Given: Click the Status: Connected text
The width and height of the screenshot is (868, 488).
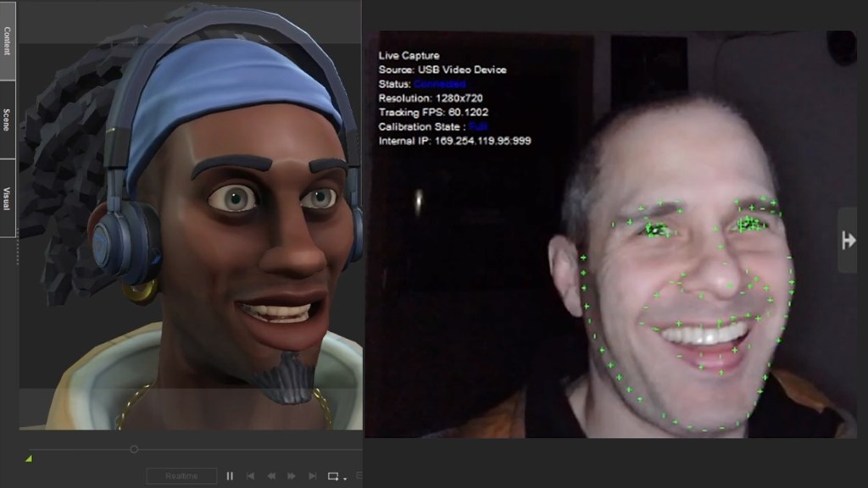Looking at the screenshot, I should 422,84.
